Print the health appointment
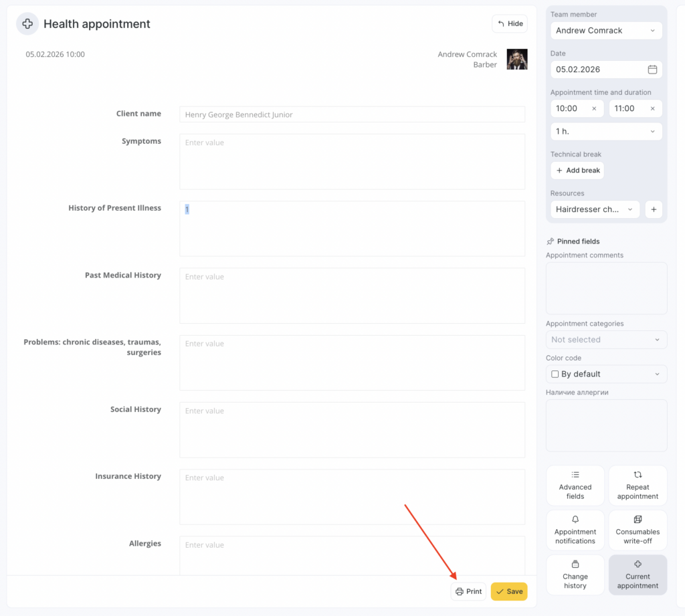Image resolution: width=685 pixels, height=616 pixels. tap(468, 592)
